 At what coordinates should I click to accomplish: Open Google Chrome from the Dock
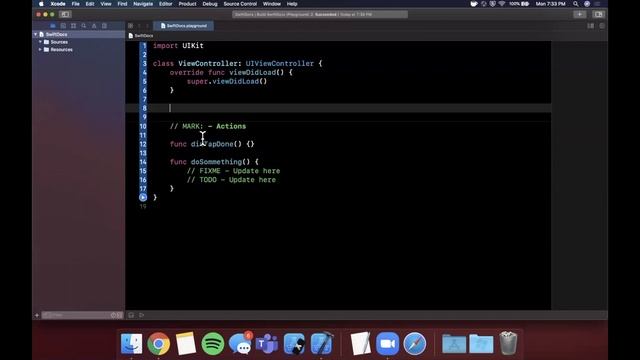(158, 343)
